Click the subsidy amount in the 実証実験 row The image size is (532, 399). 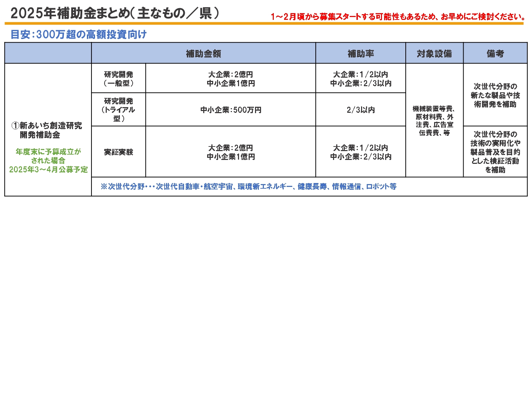(231, 152)
